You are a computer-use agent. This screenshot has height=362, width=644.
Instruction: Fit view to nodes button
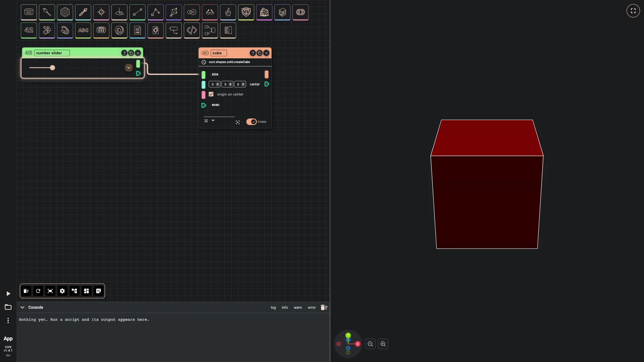(50, 291)
